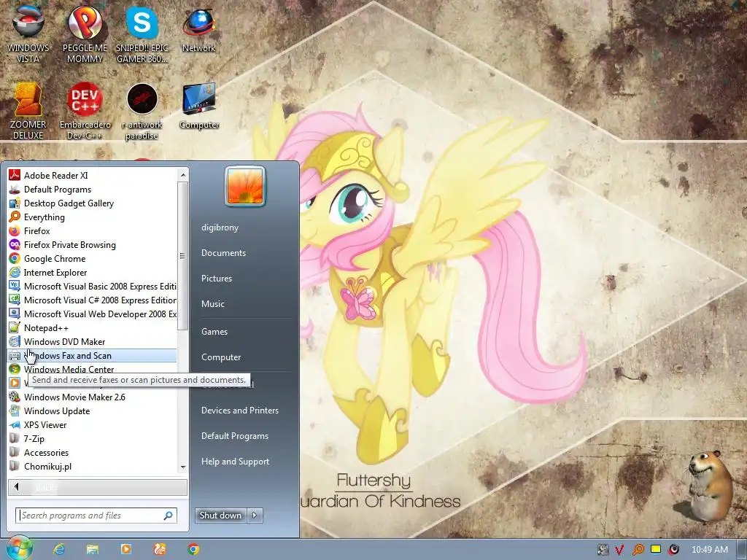
Task: Select the Embarcadero Dev-C++ desktop icon
Action: [x=85, y=111]
